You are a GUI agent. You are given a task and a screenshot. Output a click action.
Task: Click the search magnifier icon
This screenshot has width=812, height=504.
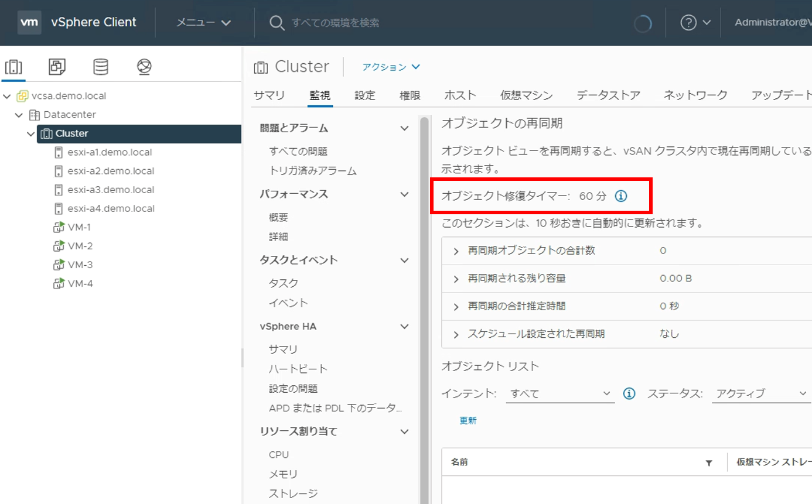point(277,23)
